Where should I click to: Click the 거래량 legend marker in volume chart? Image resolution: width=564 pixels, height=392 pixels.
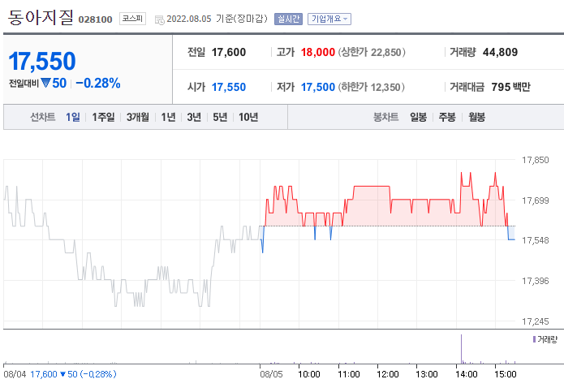click(535, 339)
